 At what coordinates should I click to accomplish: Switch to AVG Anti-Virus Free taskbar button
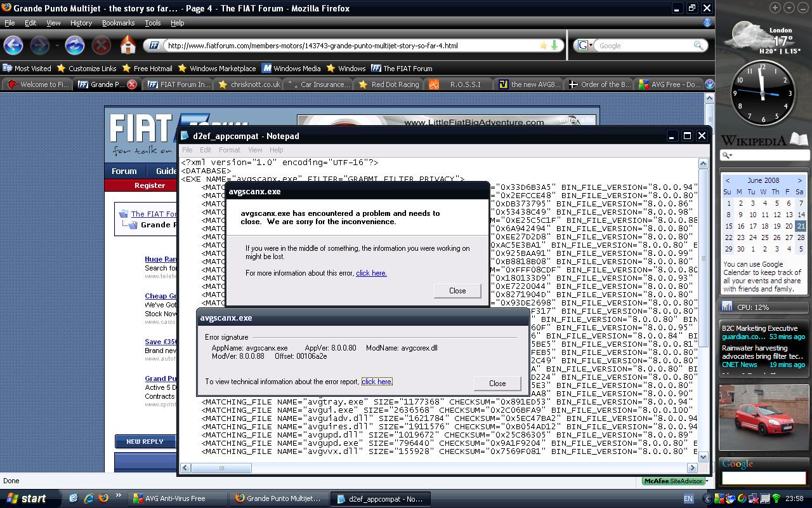(x=178, y=498)
